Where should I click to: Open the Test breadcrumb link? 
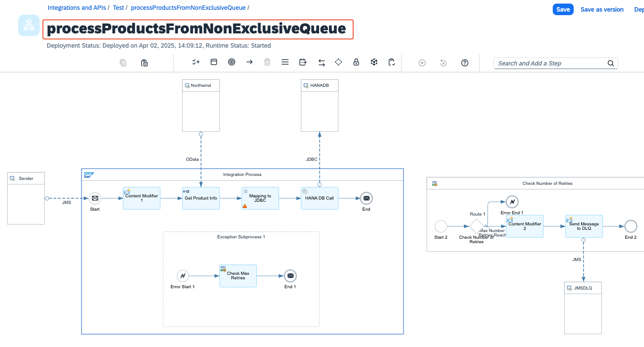click(x=118, y=8)
